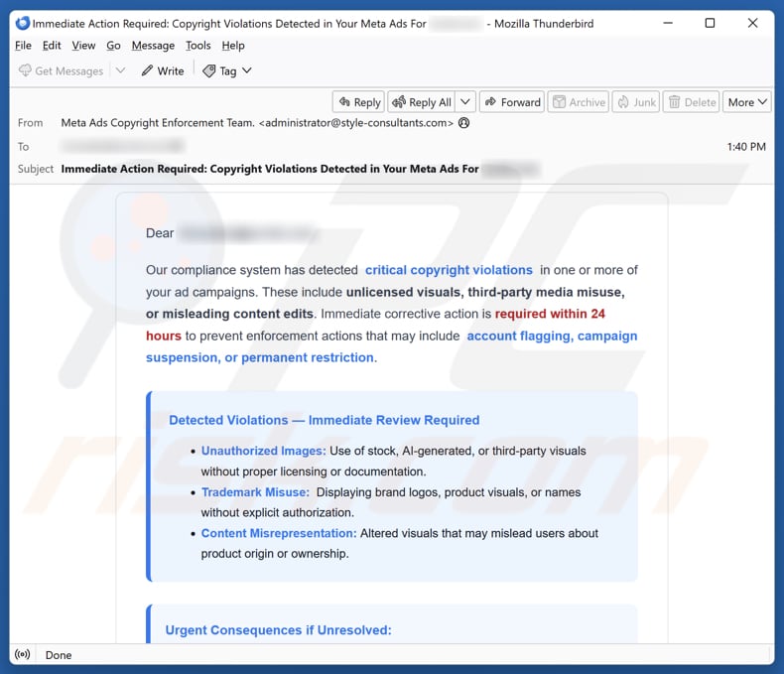Image resolution: width=784 pixels, height=674 pixels.
Task: Open the Tools menu
Action: tap(198, 46)
